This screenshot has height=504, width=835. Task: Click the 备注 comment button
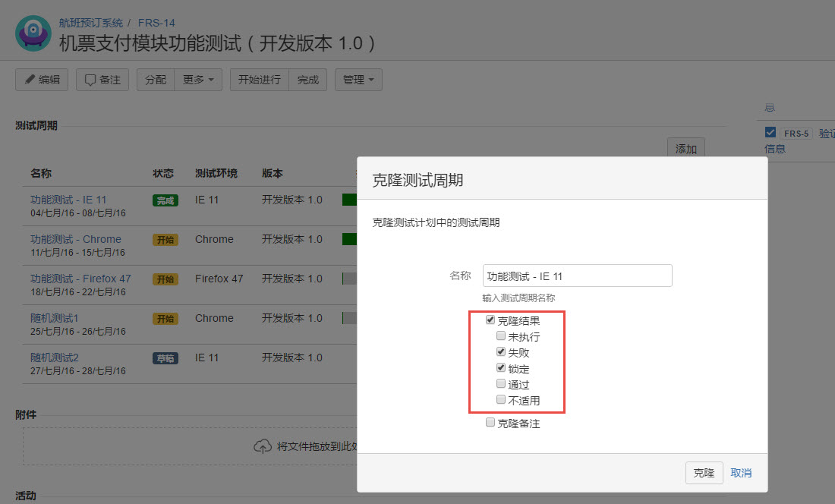(102, 80)
